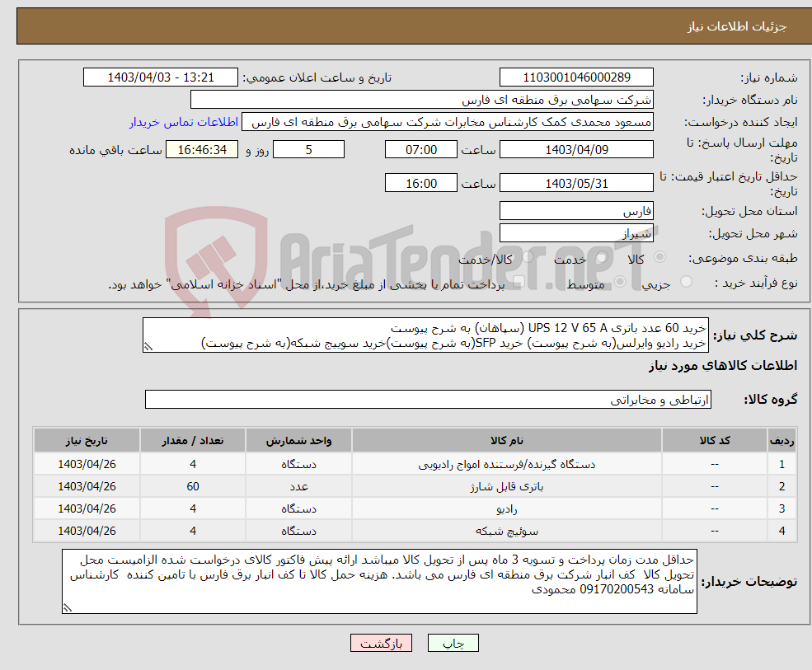Open the اطلاعات تماس خریدار link

coord(183,122)
